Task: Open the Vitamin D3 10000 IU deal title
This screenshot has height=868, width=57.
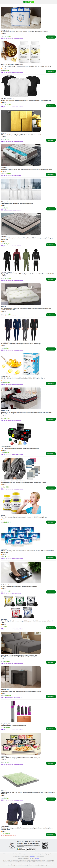Action: 24,517
